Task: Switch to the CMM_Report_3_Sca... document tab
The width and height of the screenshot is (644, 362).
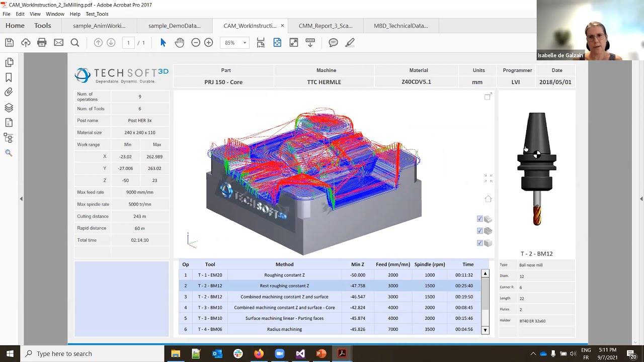Action: 326,26
